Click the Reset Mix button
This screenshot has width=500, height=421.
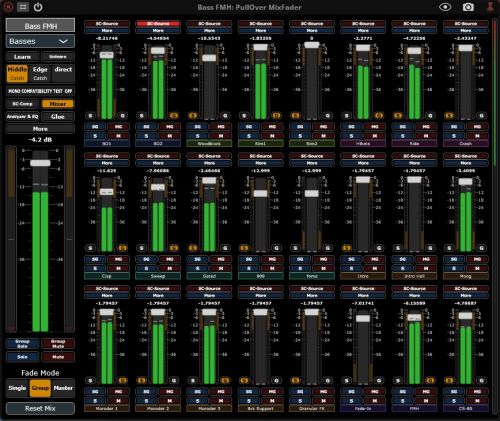40,408
